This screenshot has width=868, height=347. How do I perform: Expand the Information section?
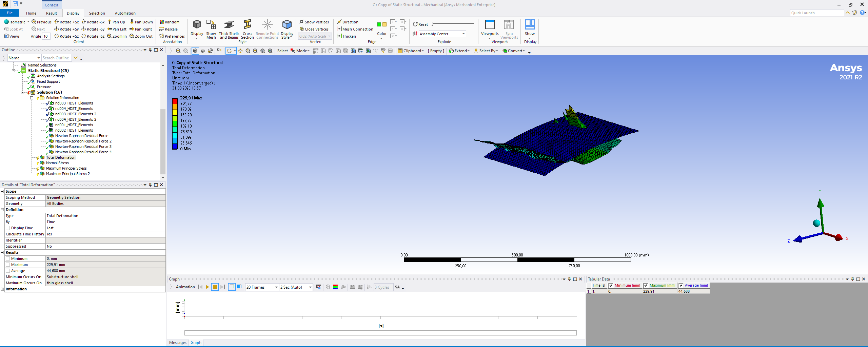click(x=2, y=289)
